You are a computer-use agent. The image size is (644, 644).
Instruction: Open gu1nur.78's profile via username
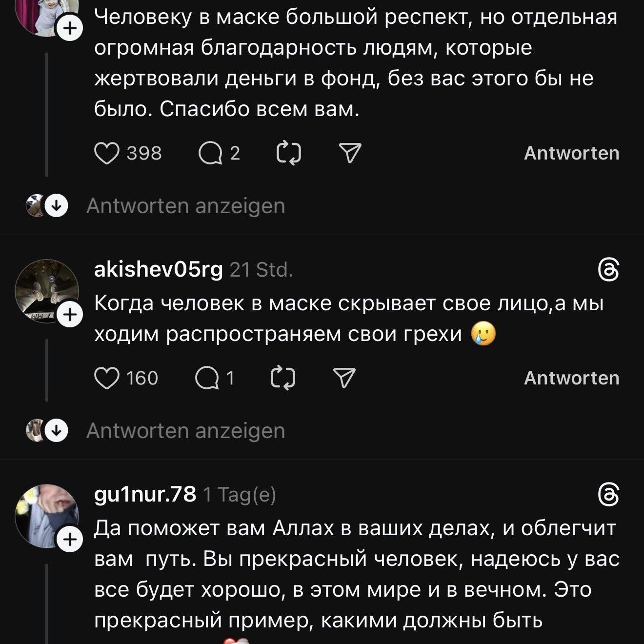pos(145,495)
